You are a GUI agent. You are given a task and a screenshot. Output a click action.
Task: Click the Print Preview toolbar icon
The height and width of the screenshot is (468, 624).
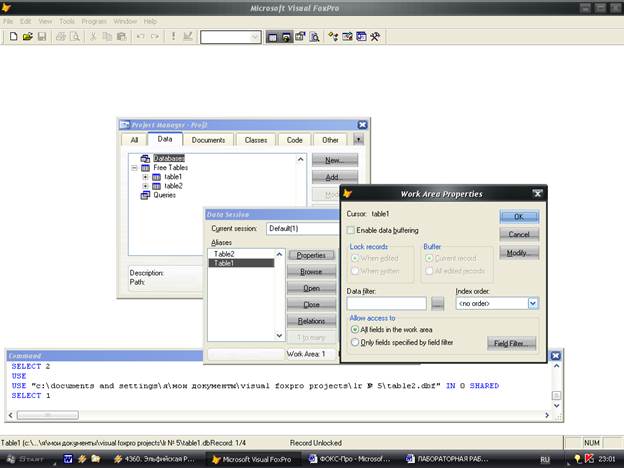[x=75, y=37]
